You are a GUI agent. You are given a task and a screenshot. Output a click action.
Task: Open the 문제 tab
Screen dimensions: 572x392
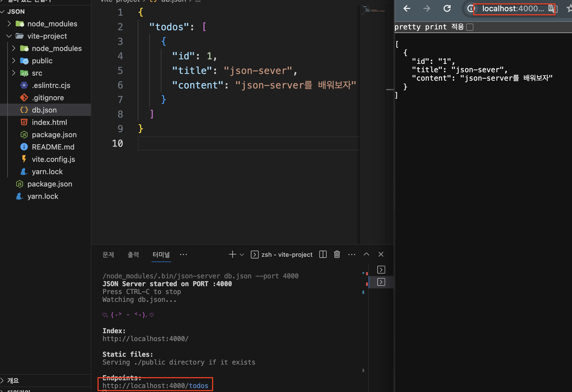[x=108, y=254]
